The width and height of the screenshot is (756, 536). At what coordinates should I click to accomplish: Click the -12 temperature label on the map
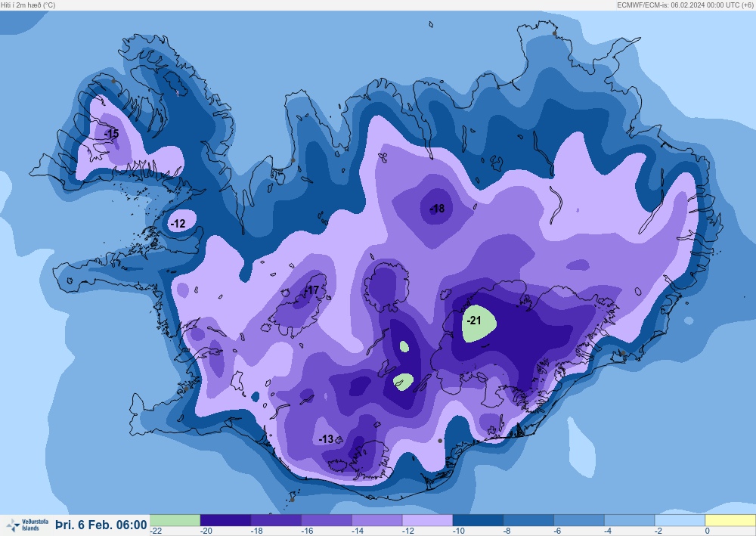tap(178, 224)
